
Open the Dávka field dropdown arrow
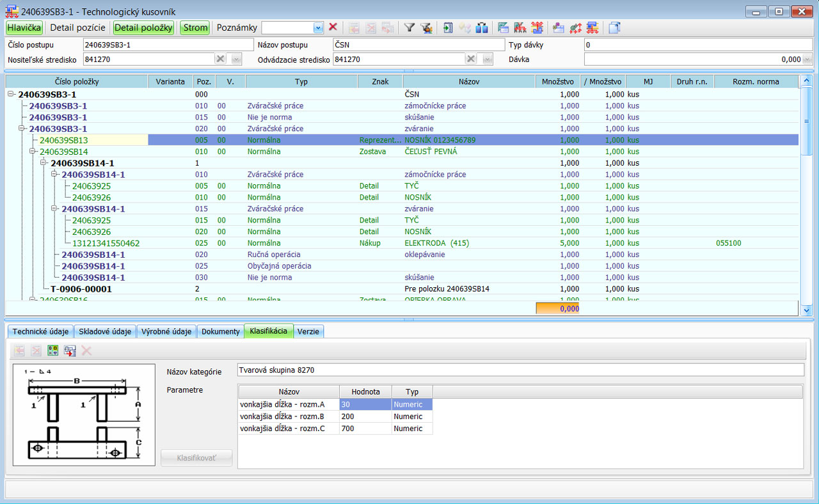[807, 59]
